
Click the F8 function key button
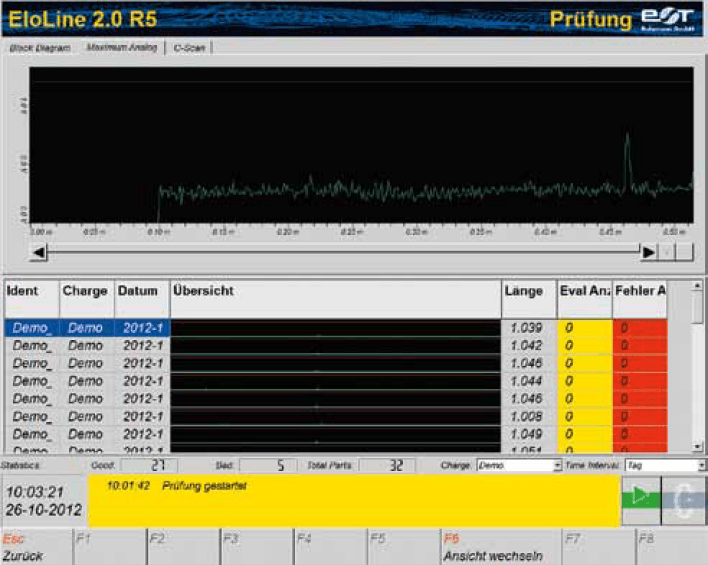pyautogui.click(x=672, y=547)
